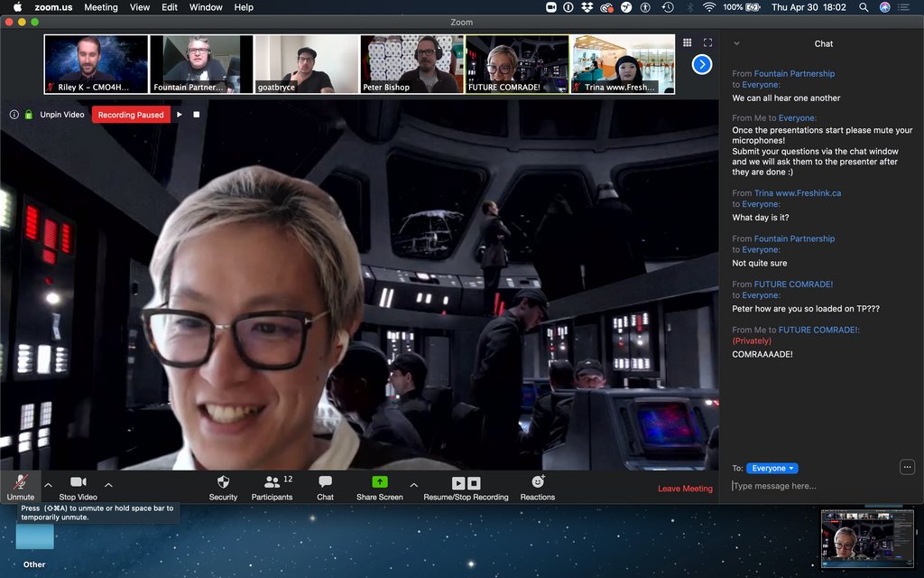
Task: Open clock Thu Apr 30 18:02
Action: click(x=808, y=7)
